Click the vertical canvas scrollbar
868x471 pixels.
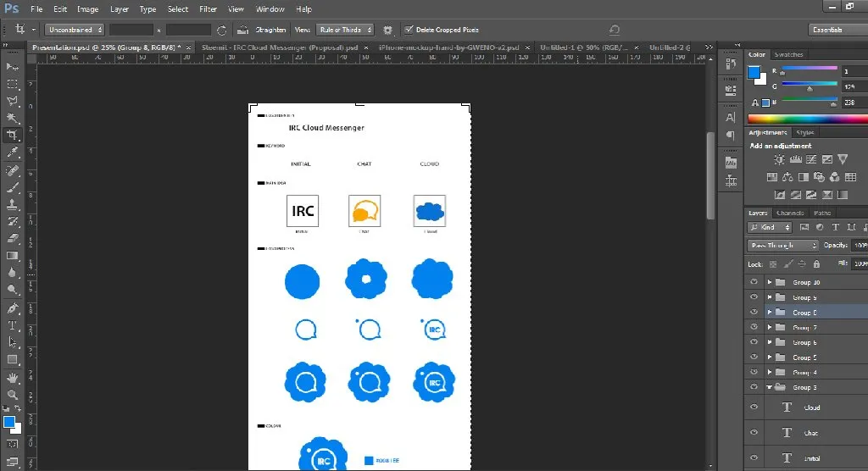click(710, 176)
